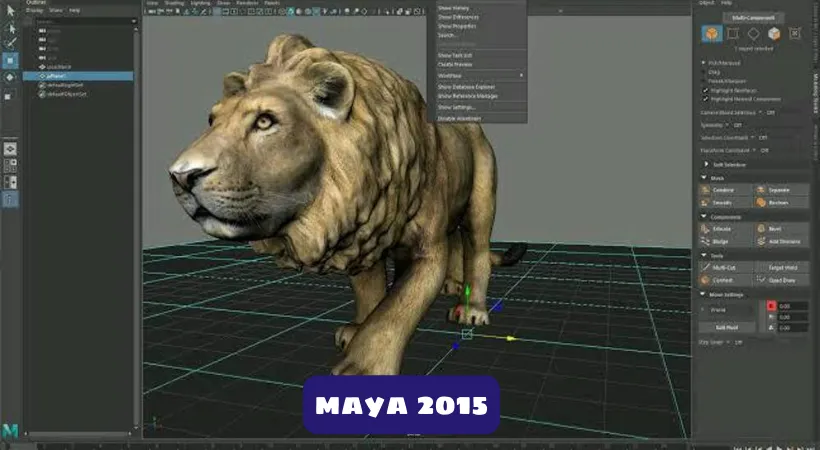Toggle the Highlight Backfaces checkbox
The image size is (820, 450).
(705, 90)
